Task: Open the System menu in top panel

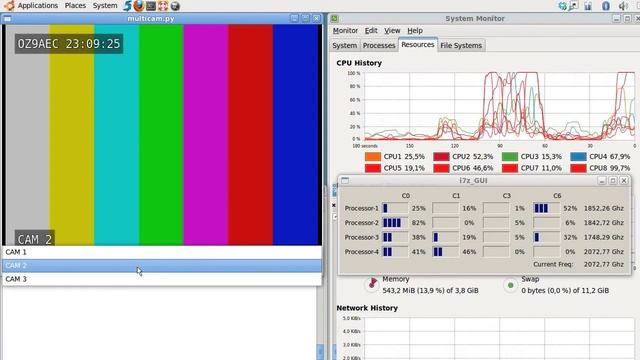Action: [105, 6]
